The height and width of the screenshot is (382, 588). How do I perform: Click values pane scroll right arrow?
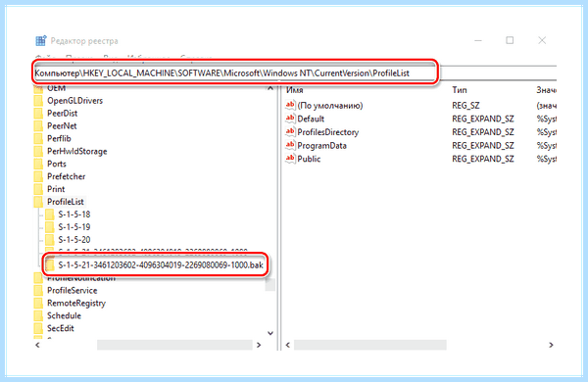point(551,345)
